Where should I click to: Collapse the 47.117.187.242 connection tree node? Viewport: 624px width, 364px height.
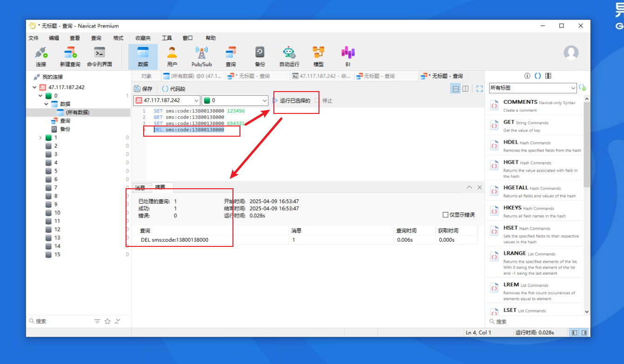34,87
